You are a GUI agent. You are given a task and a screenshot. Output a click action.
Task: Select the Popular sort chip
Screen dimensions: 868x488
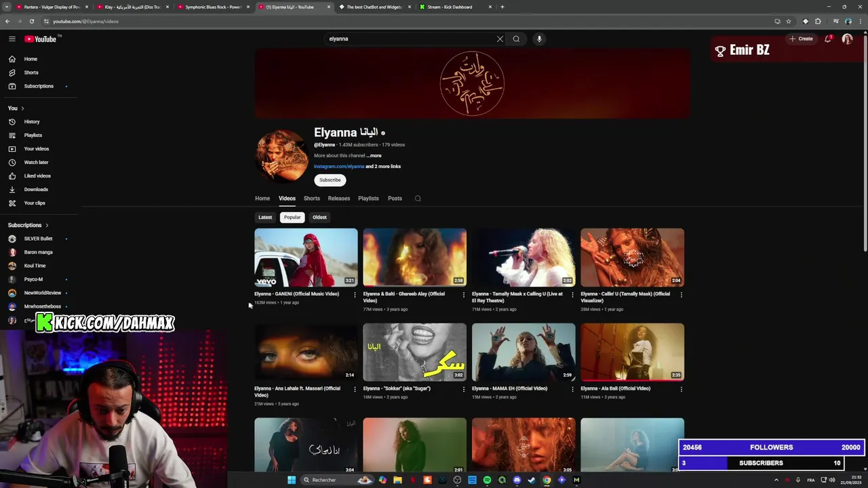point(292,218)
